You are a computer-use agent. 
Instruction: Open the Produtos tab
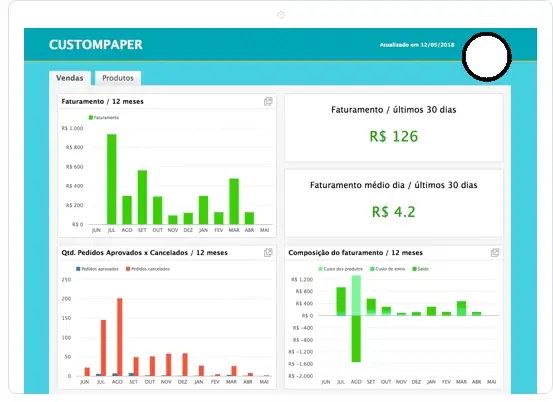click(118, 78)
